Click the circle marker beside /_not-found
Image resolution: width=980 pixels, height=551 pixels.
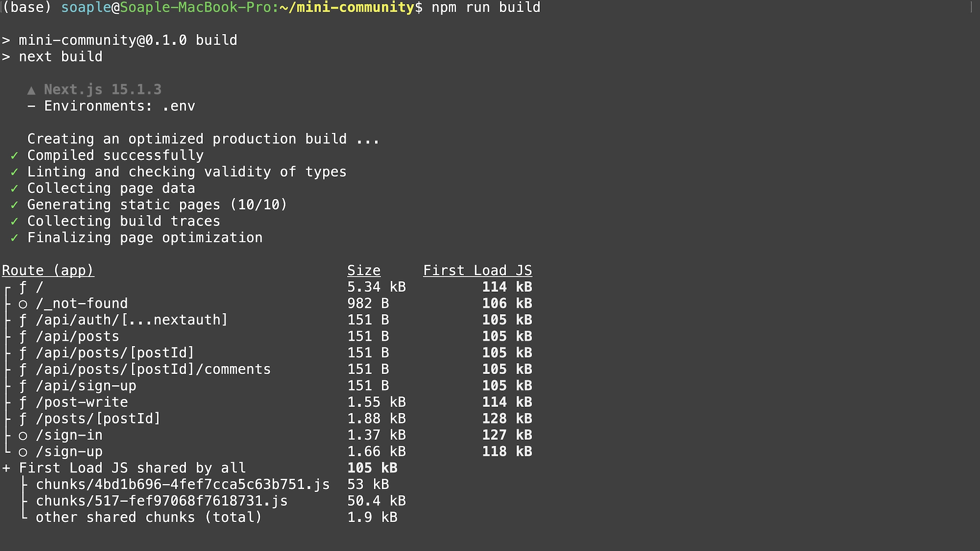(x=23, y=304)
